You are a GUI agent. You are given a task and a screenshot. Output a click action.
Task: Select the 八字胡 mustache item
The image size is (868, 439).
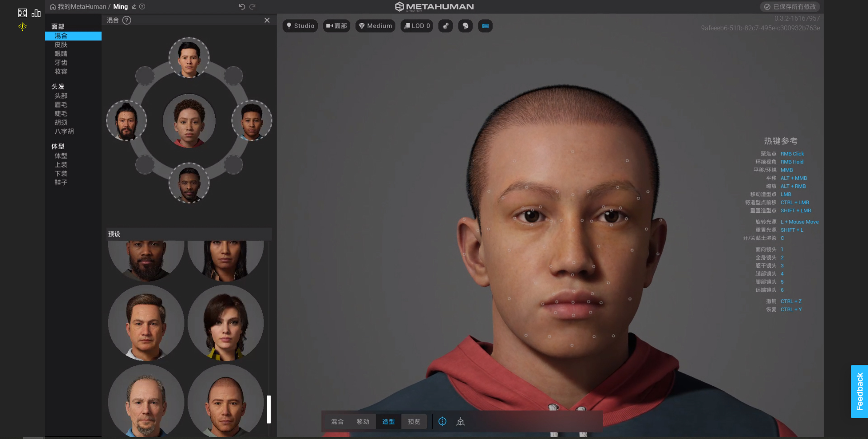coord(64,131)
